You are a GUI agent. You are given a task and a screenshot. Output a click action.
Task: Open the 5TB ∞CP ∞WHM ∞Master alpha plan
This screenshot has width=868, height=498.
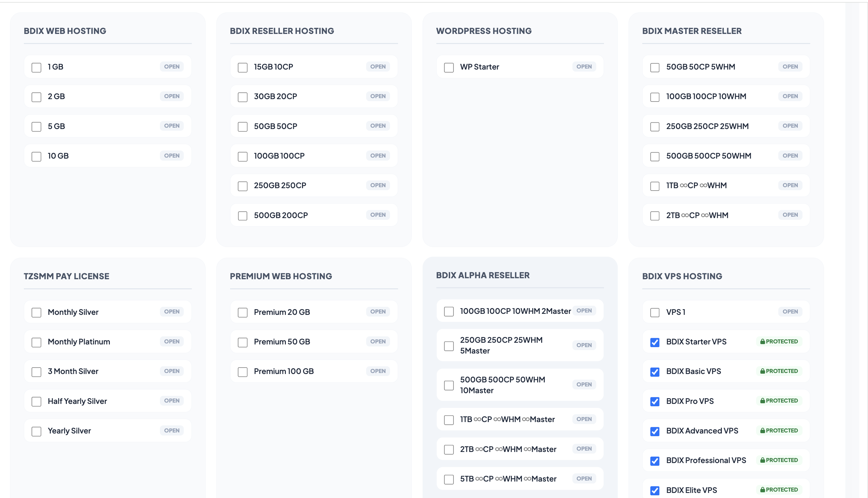[584, 479]
